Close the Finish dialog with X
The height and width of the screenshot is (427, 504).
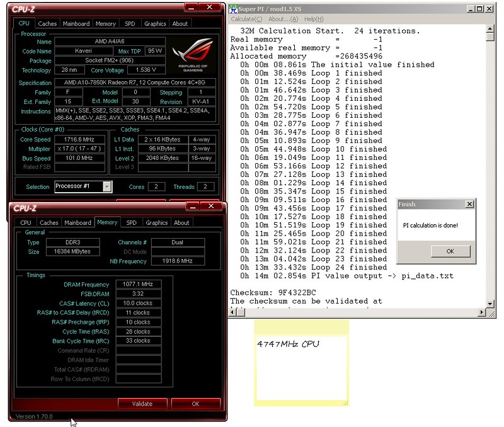click(469, 205)
